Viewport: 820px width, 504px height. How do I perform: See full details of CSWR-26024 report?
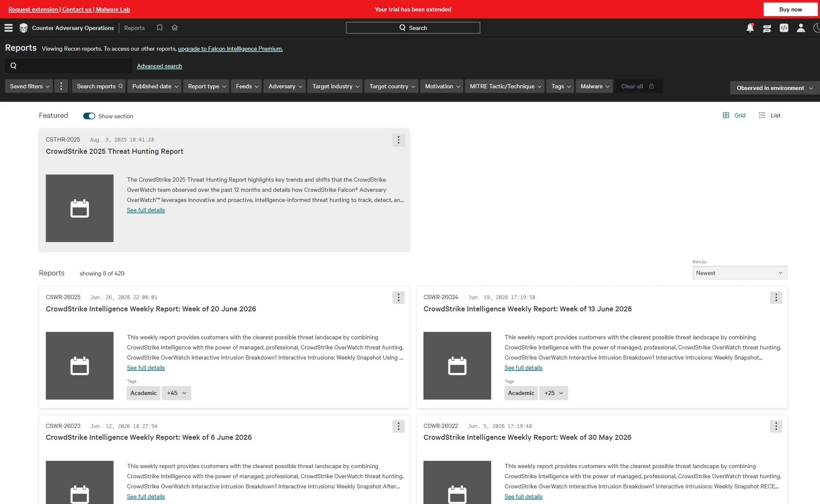point(523,368)
